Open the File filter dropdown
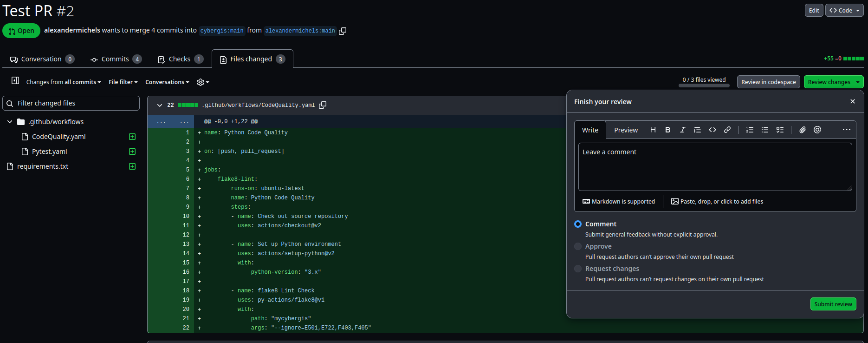This screenshot has width=868, height=343. [x=123, y=82]
